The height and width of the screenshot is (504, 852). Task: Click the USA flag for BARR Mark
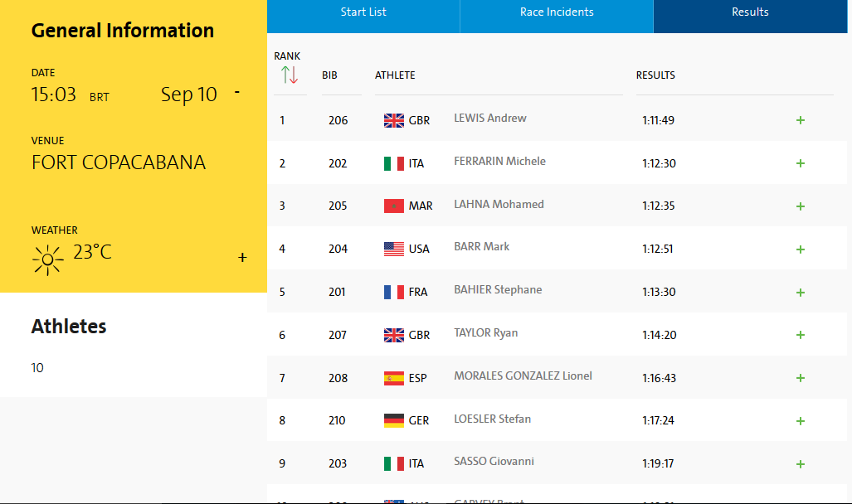point(393,249)
